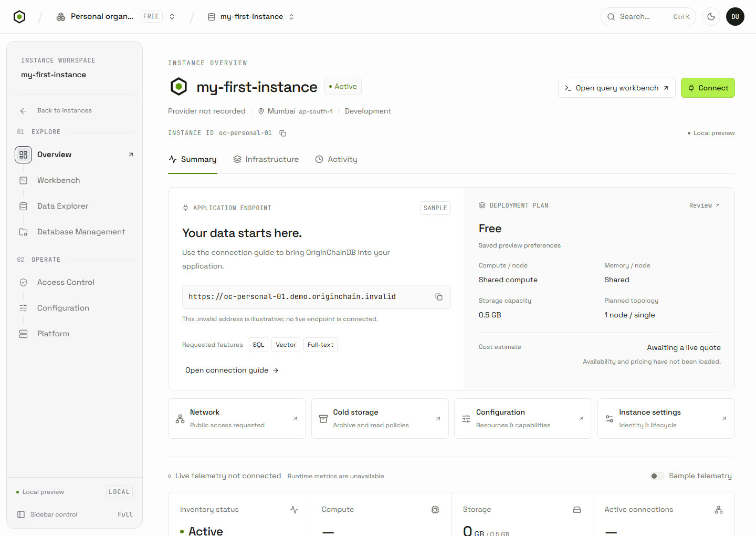Click the Platform server icon in the sidebar
756x536 pixels.
click(24, 334)
